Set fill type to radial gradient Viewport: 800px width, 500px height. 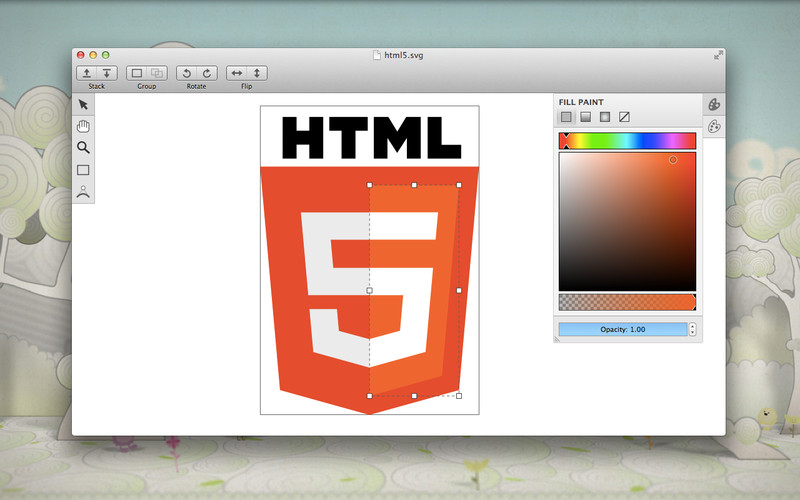tap(605, 117)
